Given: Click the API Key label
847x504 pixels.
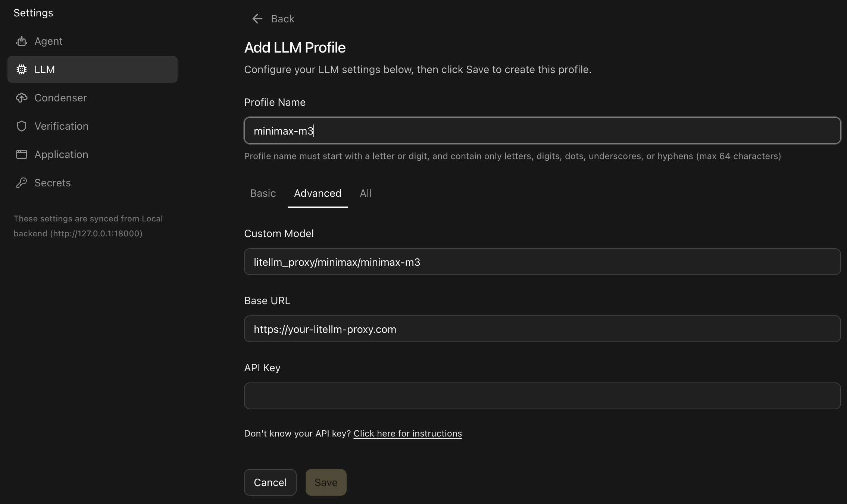Looking at the screenshot, I should click(262, 368).
